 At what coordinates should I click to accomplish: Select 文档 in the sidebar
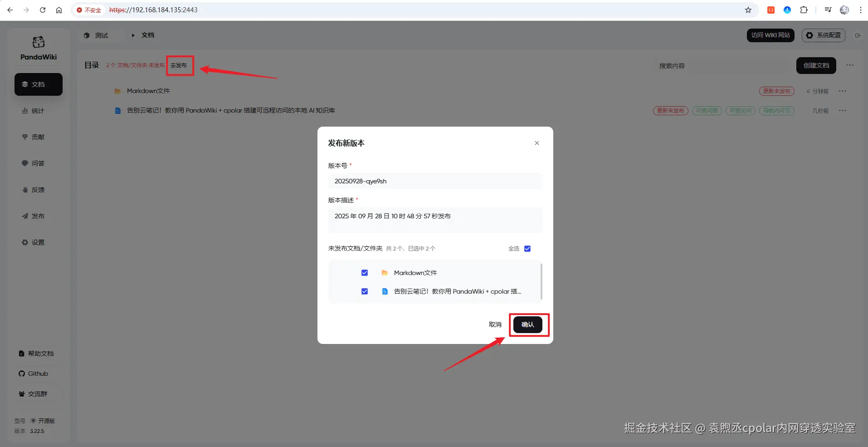(x=39, y=84)
